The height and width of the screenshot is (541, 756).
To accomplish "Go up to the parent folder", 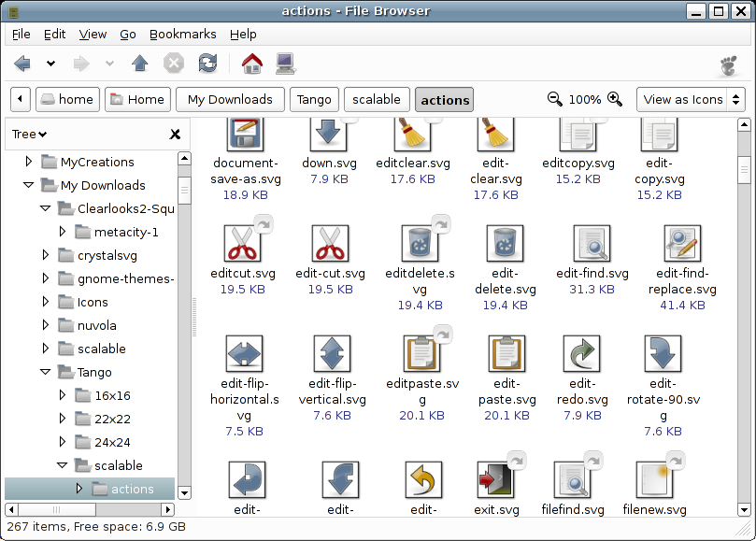I will click(140, 64).
